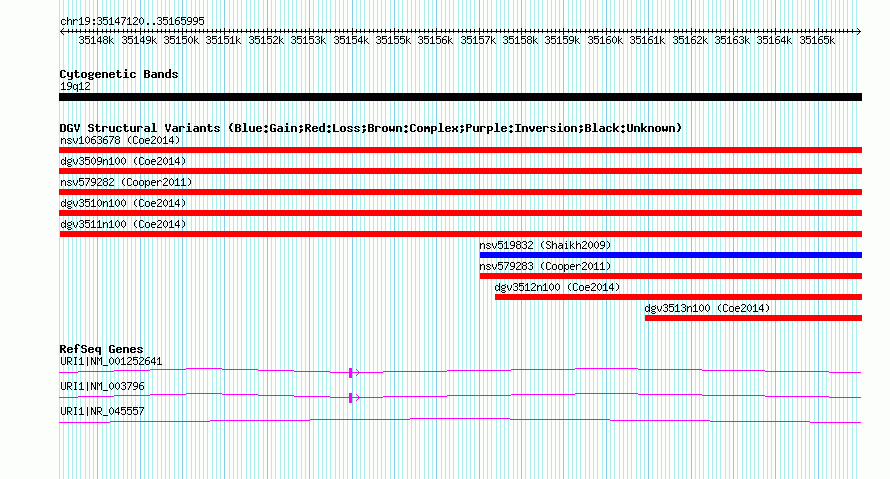
Task: Open the nsv579282 (Cooper2011) variant label
Action: (x=126, y=182)
